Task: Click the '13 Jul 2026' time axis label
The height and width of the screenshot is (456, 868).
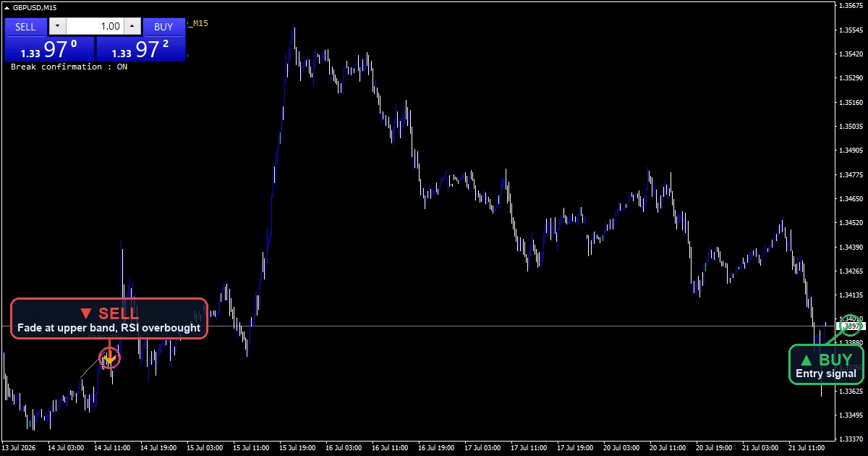Action: (20, 448)
